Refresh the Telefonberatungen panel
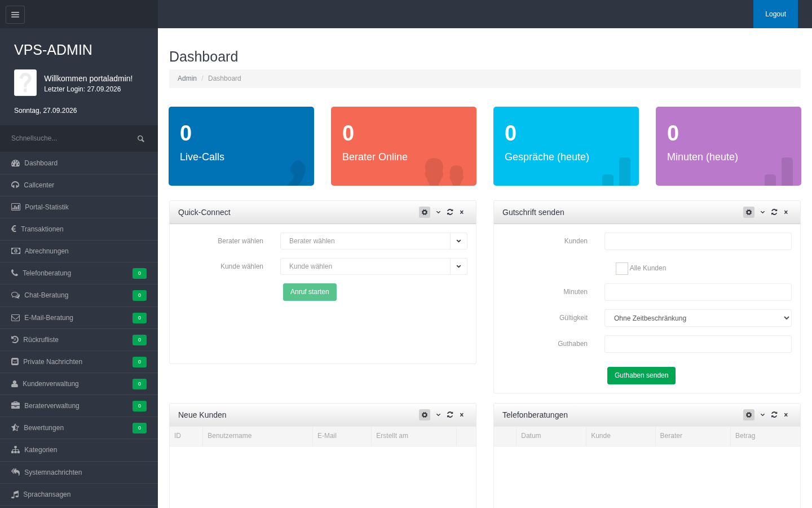Screen dimensions: 812x508 coord(774,415)
